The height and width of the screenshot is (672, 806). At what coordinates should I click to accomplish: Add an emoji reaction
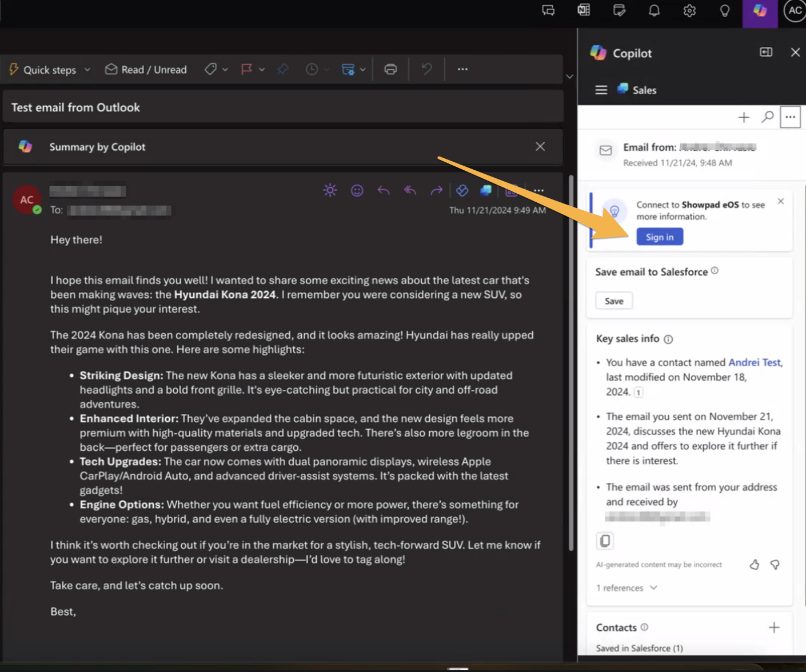(357, 190)
